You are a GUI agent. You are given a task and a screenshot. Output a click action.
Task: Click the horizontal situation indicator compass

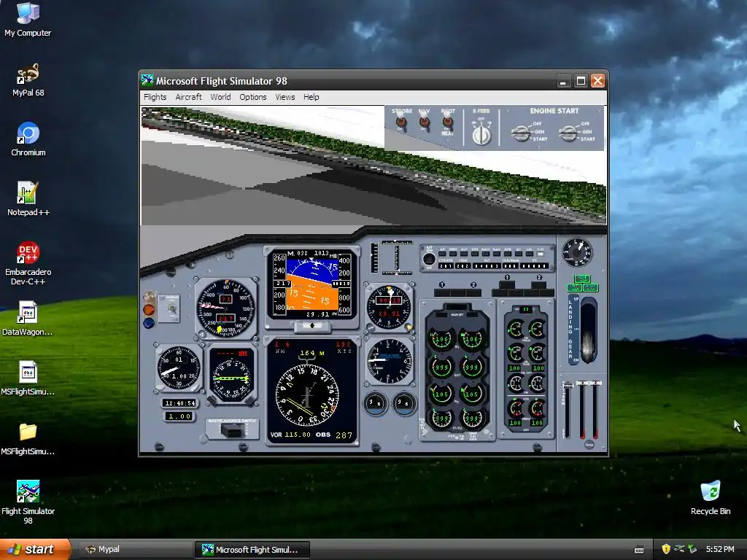307,396
